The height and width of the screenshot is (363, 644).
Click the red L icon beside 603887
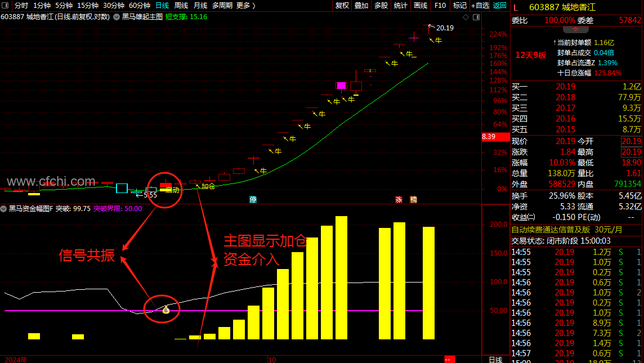click(516, 7)
